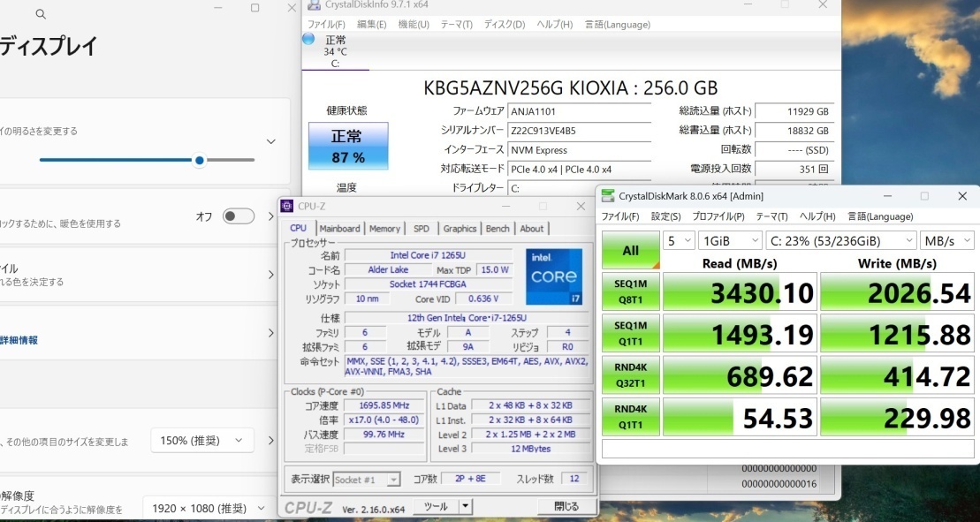Adjust the screen brightness slider
Image resolution: width=980 pixels, height=522 pixels.
[x=199, y=160]
